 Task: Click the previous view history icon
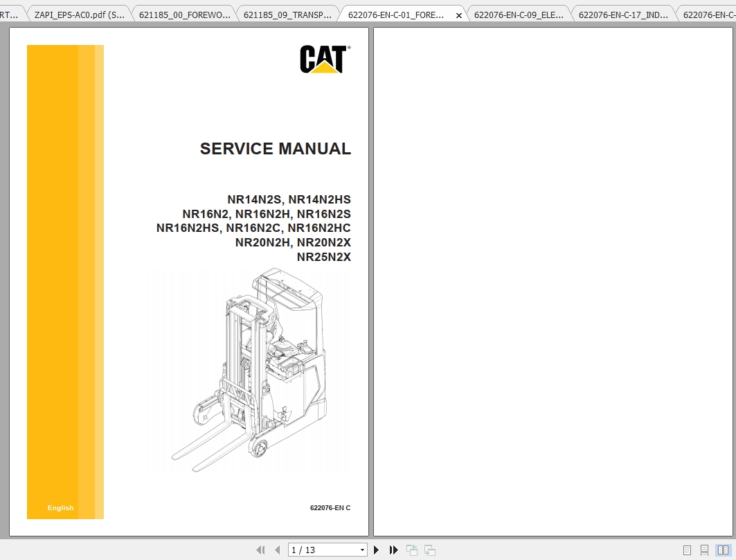(411, 549)
